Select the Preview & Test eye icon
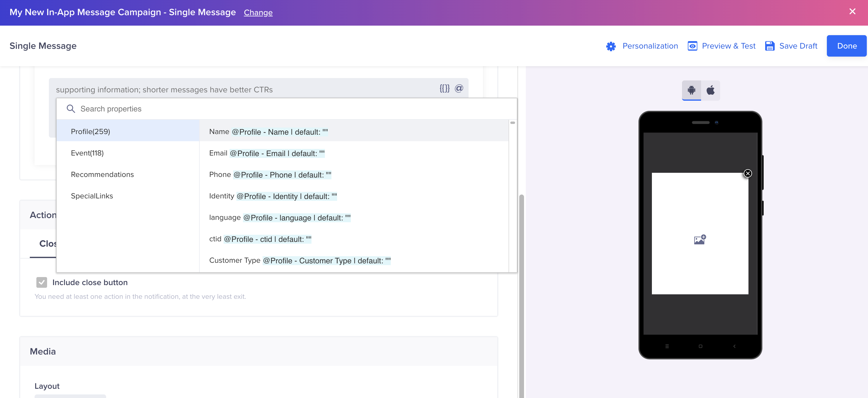The width and height of the screenshot is (868, 398). [692, 46]
